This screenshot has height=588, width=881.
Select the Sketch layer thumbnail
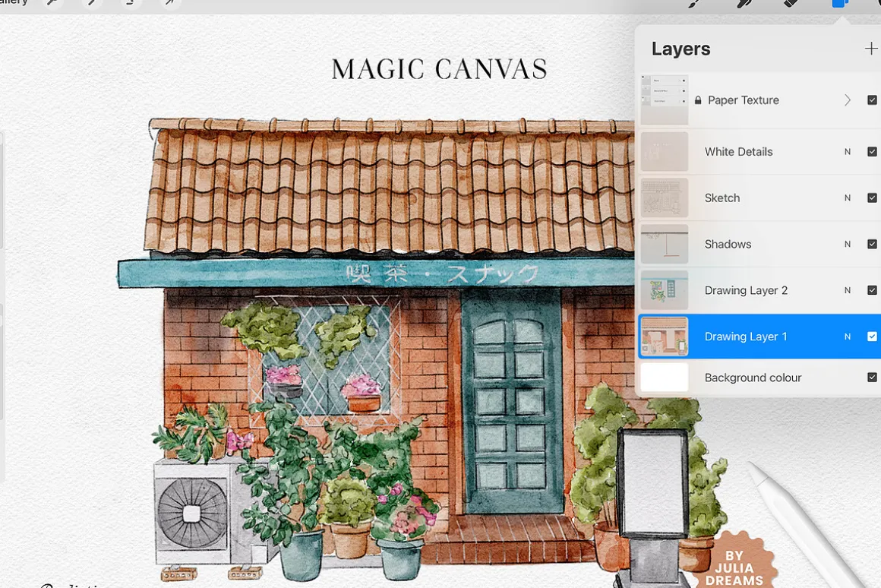pos(664,198)
